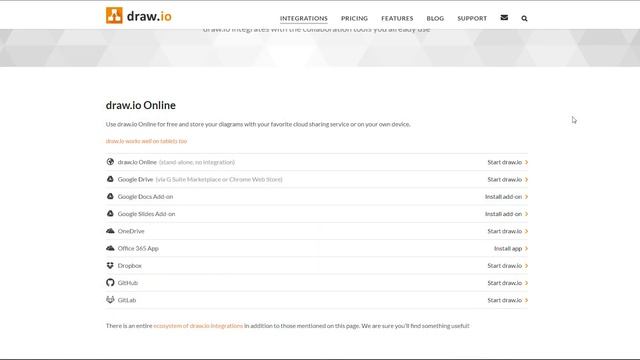This screenshot has height=360, width=640.
Task: Click the chevron arrow on the OneDrive row
Action: 527,231
